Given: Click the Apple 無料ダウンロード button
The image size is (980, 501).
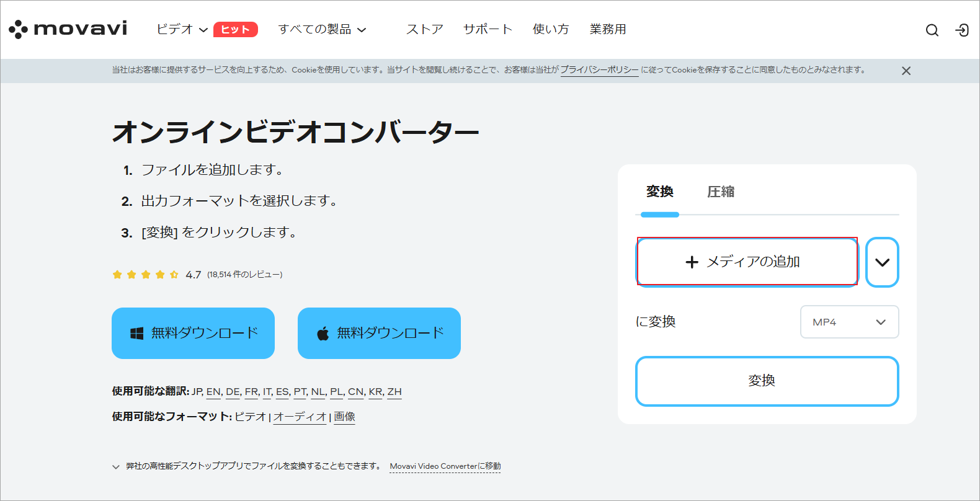Looking at the screenshot, I should [379, 333].
